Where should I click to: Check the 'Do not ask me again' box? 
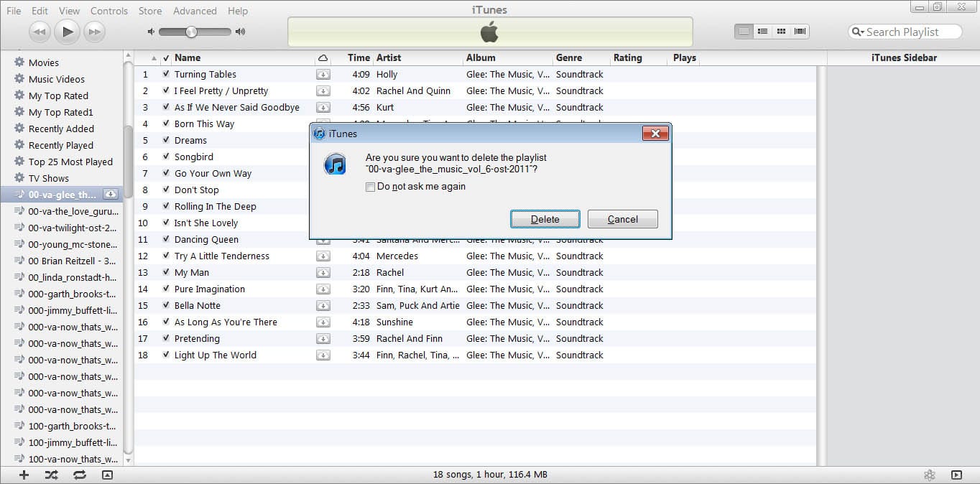(370, 187)
